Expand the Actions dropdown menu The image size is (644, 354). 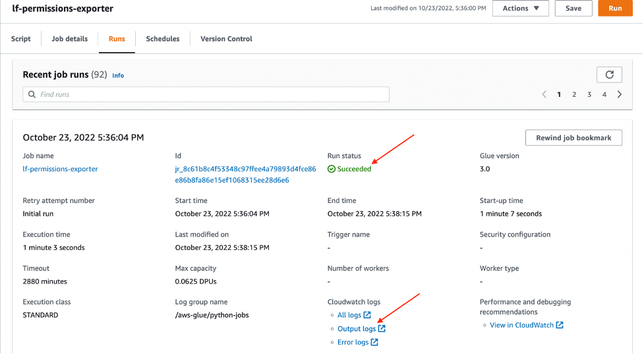520,8
